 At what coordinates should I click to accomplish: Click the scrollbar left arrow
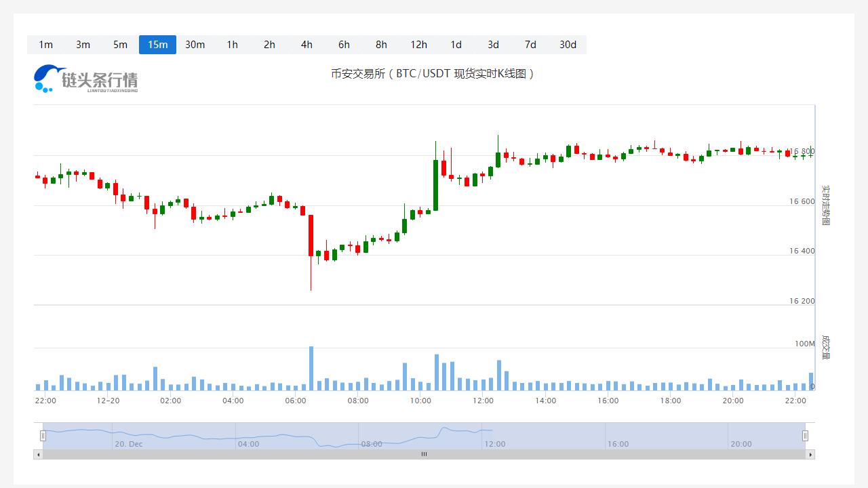coord(38,455)
